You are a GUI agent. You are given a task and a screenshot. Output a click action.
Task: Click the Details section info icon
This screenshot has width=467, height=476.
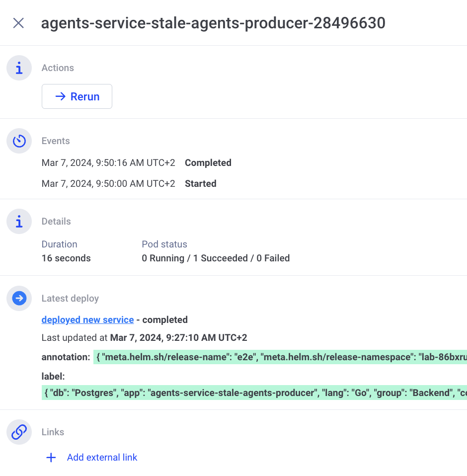pos(19,222)
